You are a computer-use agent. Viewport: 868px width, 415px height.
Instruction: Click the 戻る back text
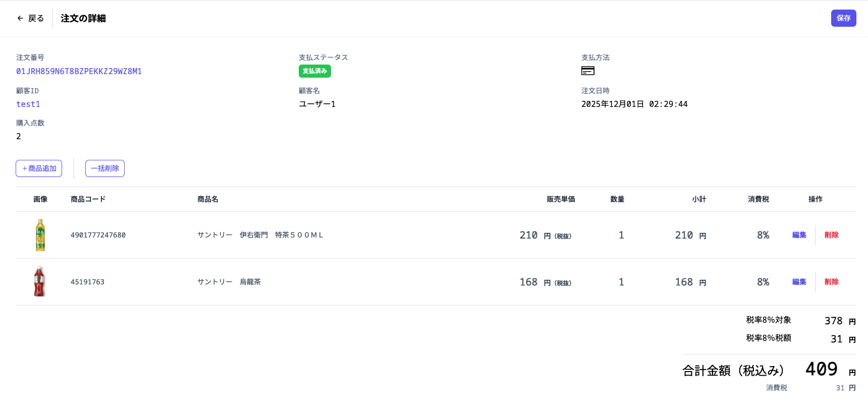(36, 18)
